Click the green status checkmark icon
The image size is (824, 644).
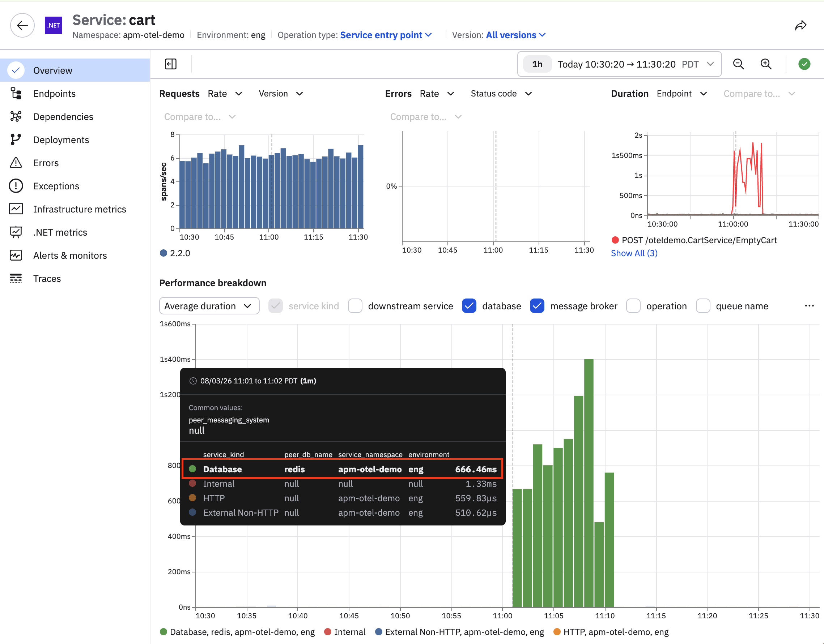(x=804, y=64)
